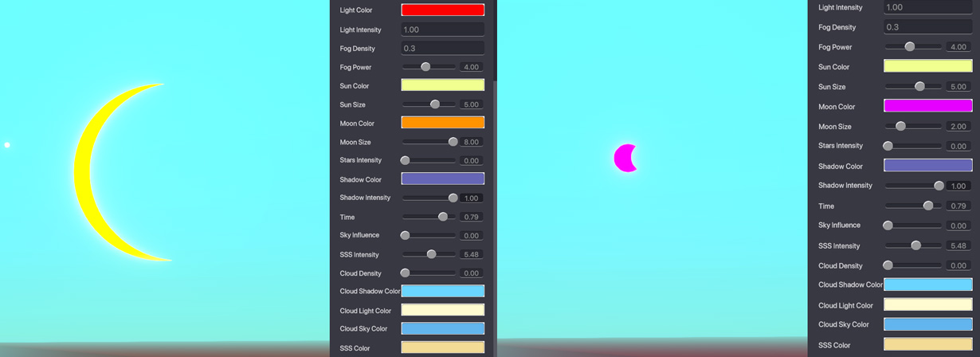
Task: Click Time slider in the orange-moon panel
Action: 443,217
